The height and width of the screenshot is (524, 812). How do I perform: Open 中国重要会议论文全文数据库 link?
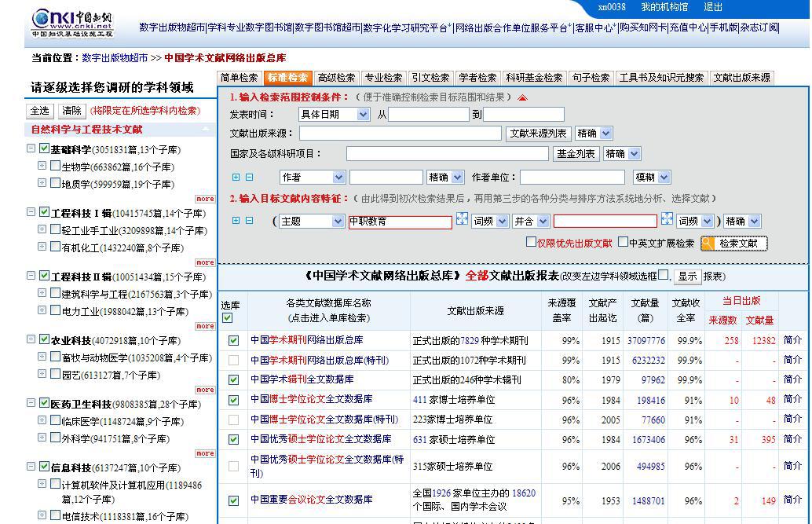point(312,500)
